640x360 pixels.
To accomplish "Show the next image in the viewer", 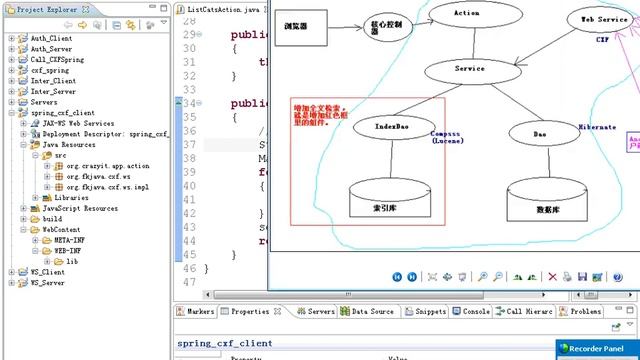I will click(x=412, y=277).
